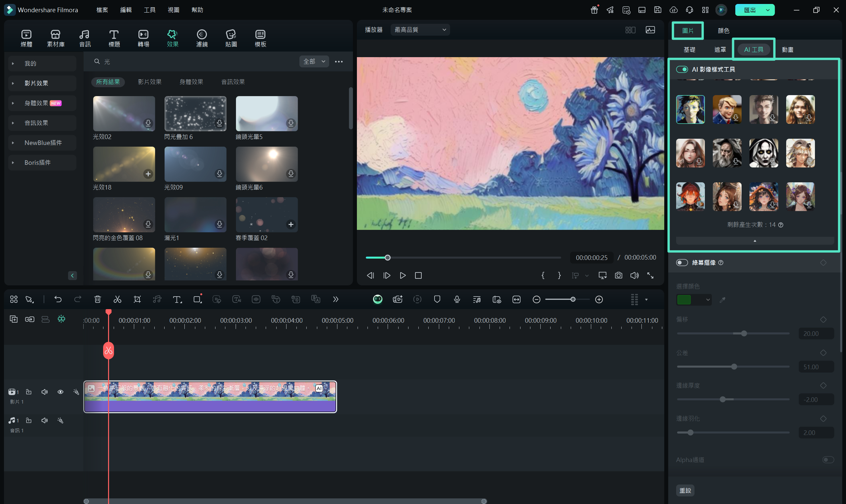Click the record voiceover microphone icon

pos(457,299)
